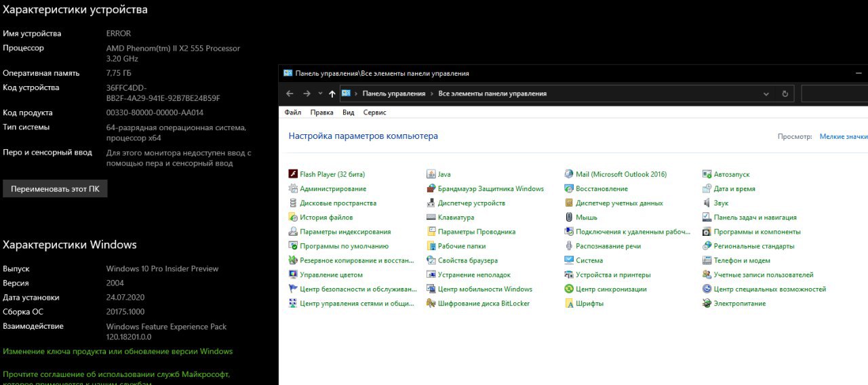Click Переименовать этот ПК button

click(x=55, y=189)
